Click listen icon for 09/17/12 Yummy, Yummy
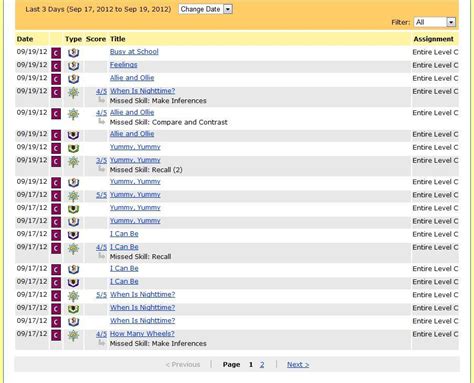The height and width of the screenshot is (383, 474). pyautogui.click(x=73, y=222)
